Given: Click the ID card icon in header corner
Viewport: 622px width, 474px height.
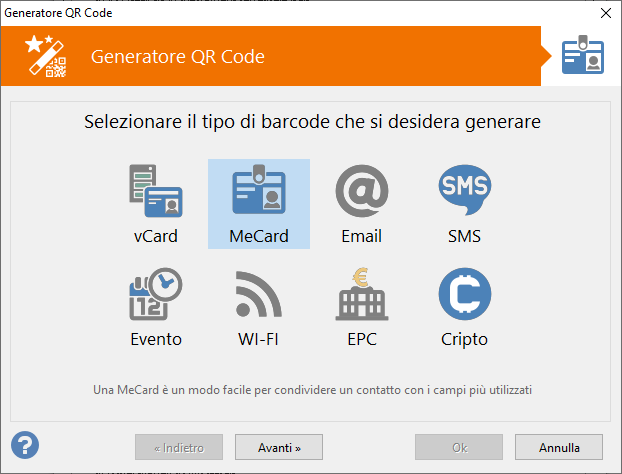Looking at the screenshot, I should (x=582, y=56).
